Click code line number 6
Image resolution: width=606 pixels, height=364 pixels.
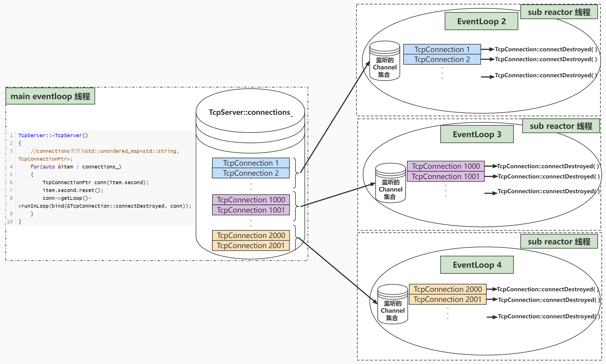pyautogui.click(x=11, y=182)
